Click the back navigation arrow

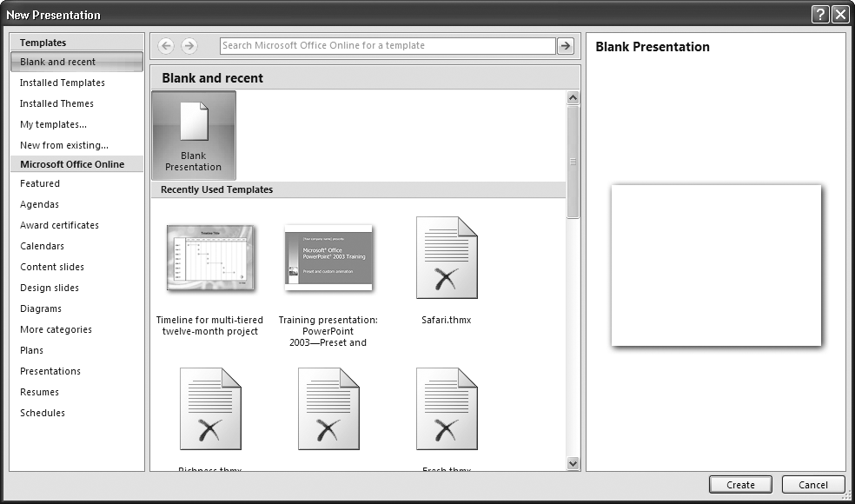(165, 45)
